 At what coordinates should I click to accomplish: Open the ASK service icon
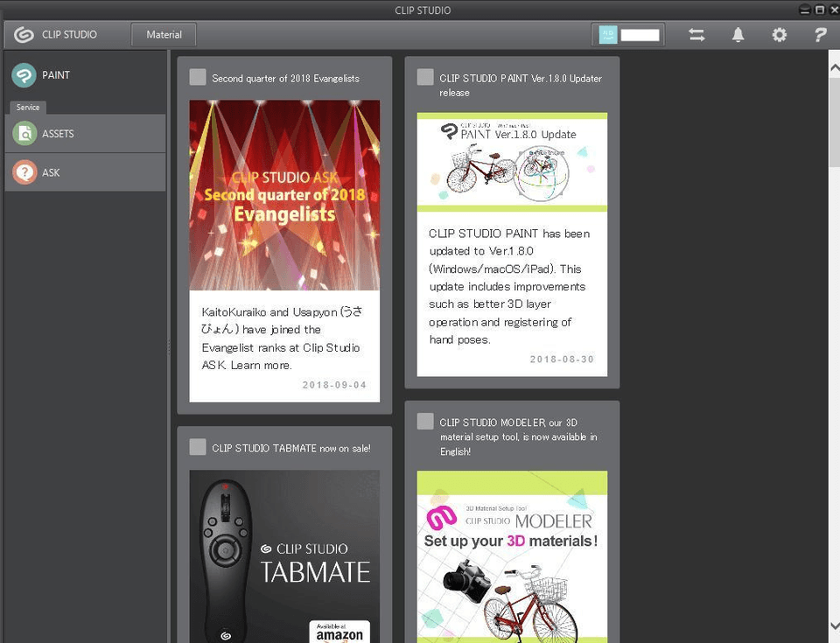[24, 172]
